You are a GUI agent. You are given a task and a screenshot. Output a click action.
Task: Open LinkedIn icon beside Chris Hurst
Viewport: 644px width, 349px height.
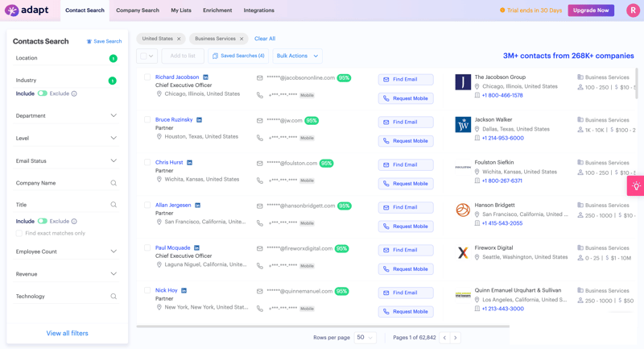pyautogui.click(x=190, y=163)
